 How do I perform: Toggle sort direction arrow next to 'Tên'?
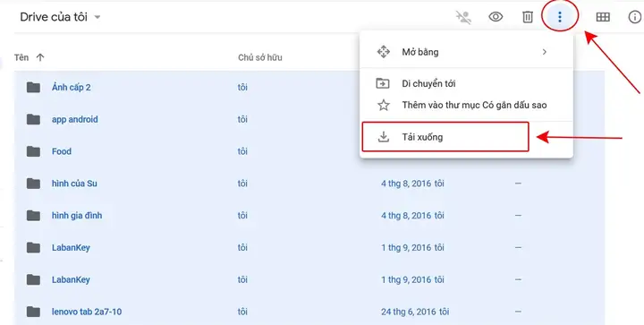[40, 57]
